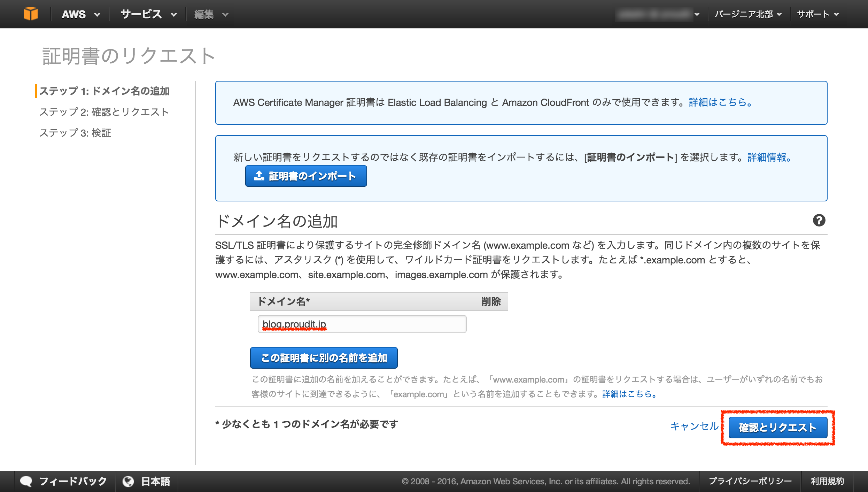868x492 pixels.
Task: Click the upload icon on 証明書のインポート button
Action: tap(258, 176)
